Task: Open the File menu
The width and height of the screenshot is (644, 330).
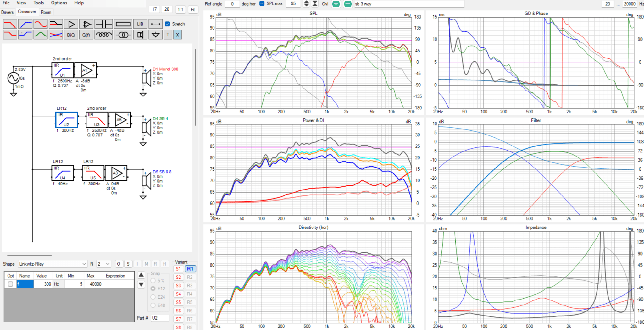Action: (x=6, y=3)
